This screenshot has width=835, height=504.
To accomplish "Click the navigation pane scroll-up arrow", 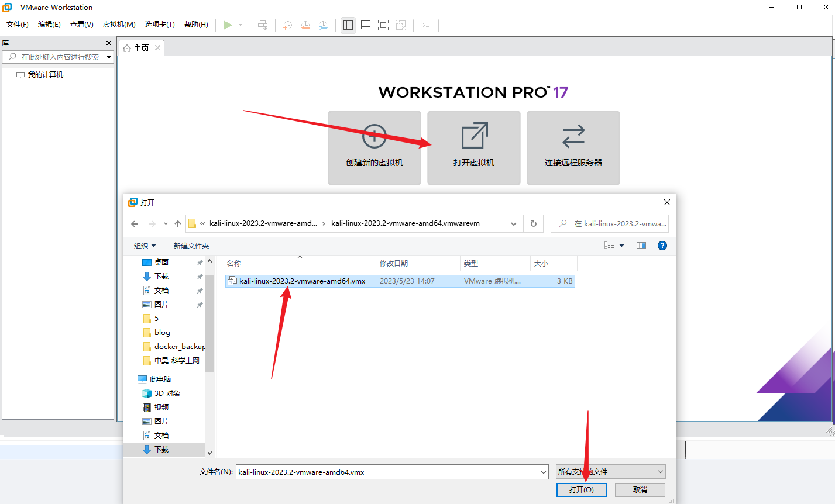I will click(209, 261).
